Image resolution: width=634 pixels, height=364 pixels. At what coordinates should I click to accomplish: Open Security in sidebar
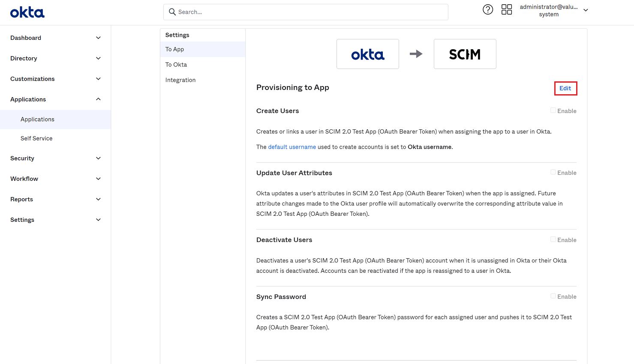point(22,158)
